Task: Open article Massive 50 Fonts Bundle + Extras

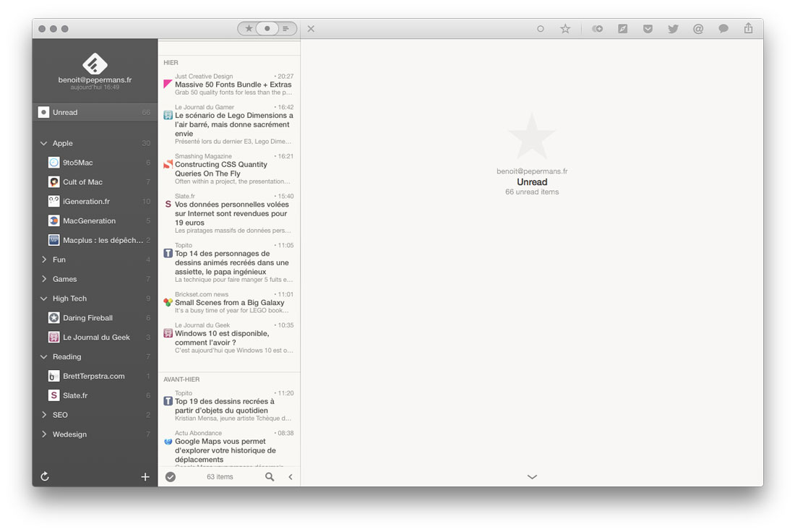Action: [229, 84]
